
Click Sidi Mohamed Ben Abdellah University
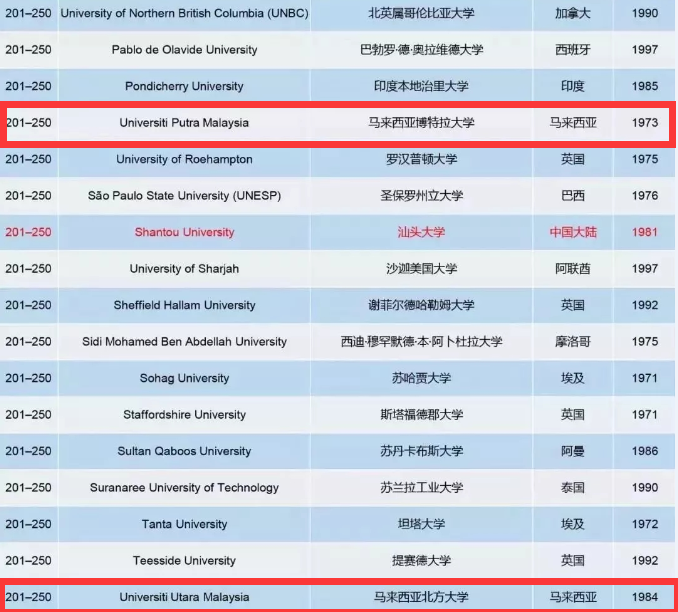coord(185,342)
